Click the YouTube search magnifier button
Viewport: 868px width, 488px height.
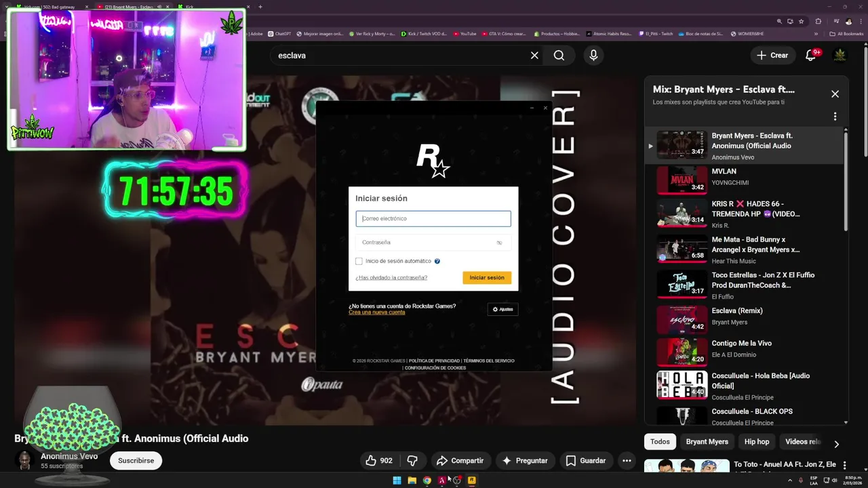(x=559, y=56)
